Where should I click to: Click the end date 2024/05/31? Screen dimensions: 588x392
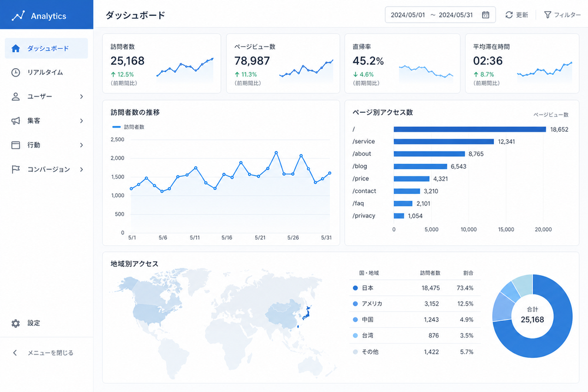point(456,15)
